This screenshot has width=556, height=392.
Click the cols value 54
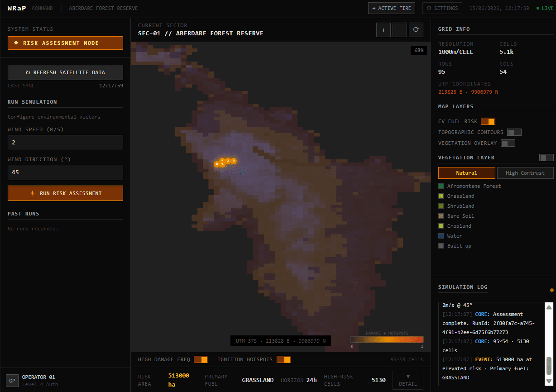tap(503, 72)
